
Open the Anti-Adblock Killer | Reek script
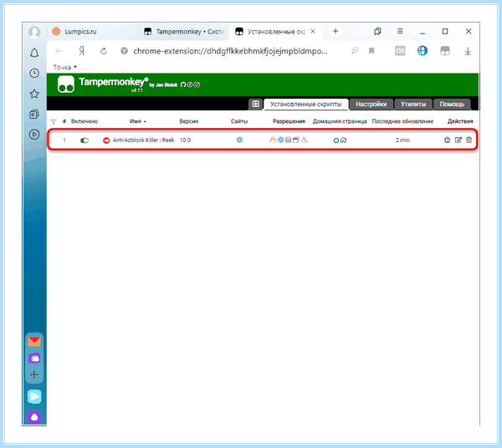[x=143, y=140]
